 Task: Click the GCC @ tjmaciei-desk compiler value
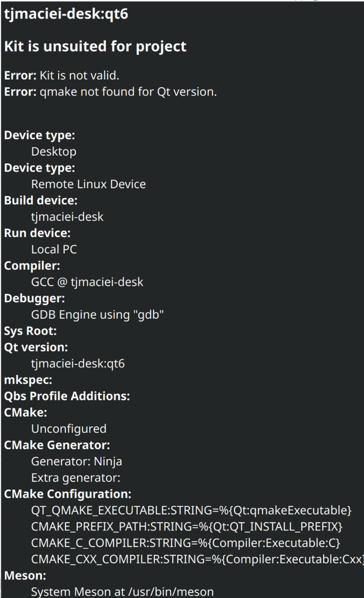tap(87, 282)
